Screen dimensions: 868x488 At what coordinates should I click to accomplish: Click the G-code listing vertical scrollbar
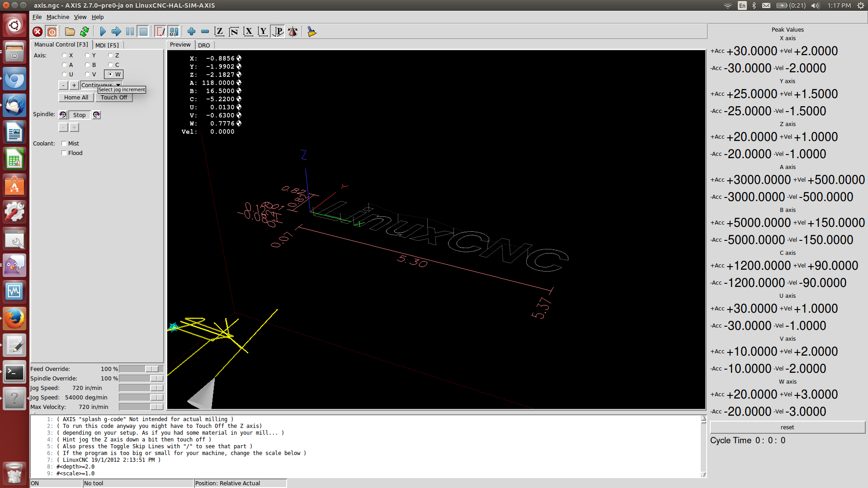(703, 446)
